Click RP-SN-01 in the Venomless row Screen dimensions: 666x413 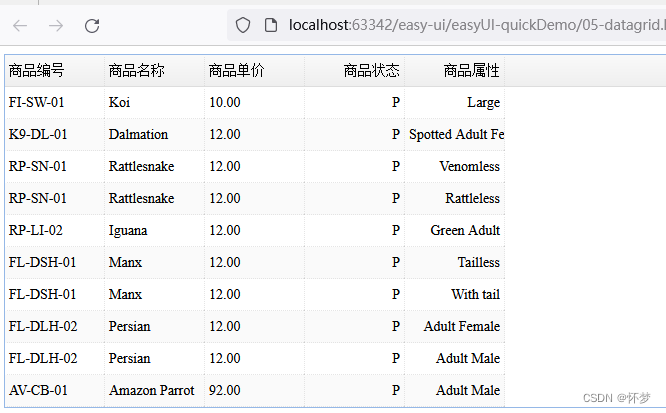tap(54, 167)
